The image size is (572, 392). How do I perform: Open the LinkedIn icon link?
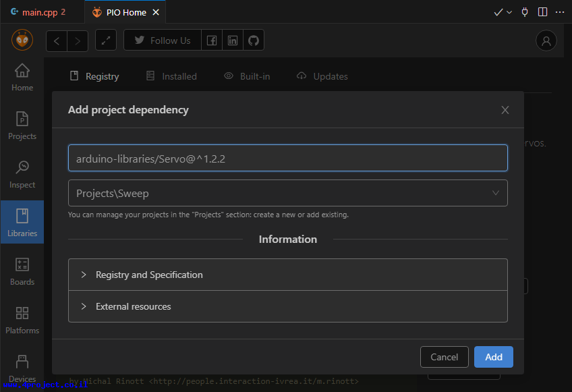tap(232, 40)
